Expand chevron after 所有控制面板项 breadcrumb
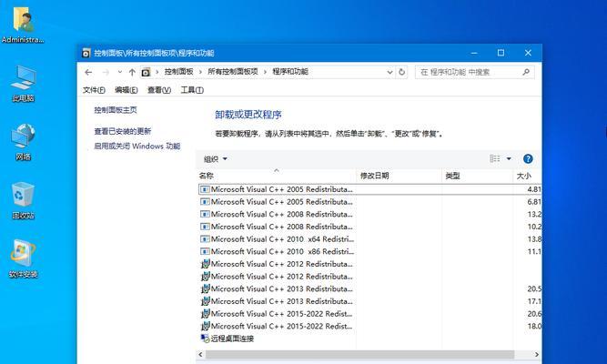Image resolution: width=607 pixels, height=364 pixels. (265, 72)
